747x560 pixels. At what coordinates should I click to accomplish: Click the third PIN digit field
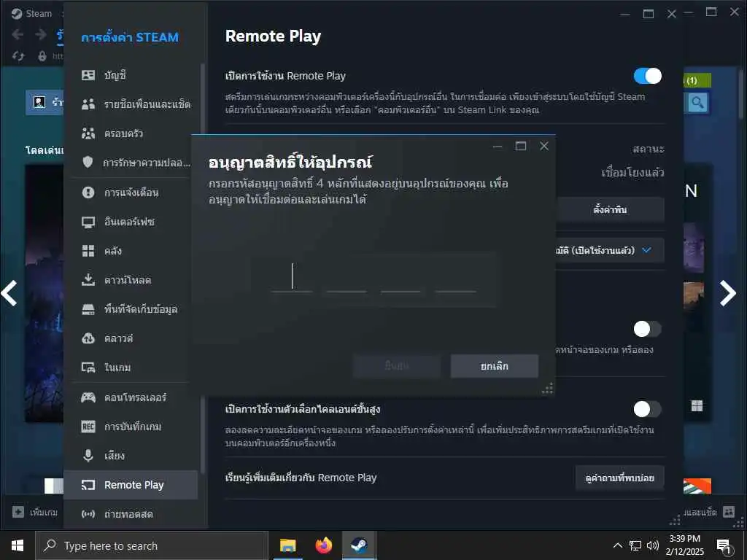pos(400,277)
